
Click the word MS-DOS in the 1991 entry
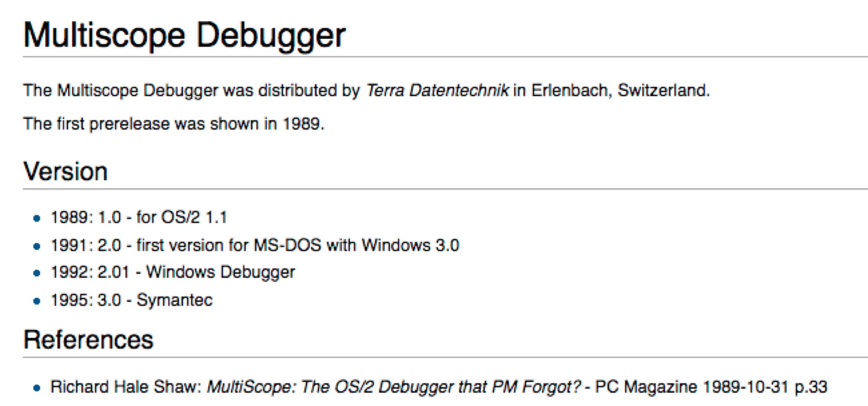coord(287,245)
